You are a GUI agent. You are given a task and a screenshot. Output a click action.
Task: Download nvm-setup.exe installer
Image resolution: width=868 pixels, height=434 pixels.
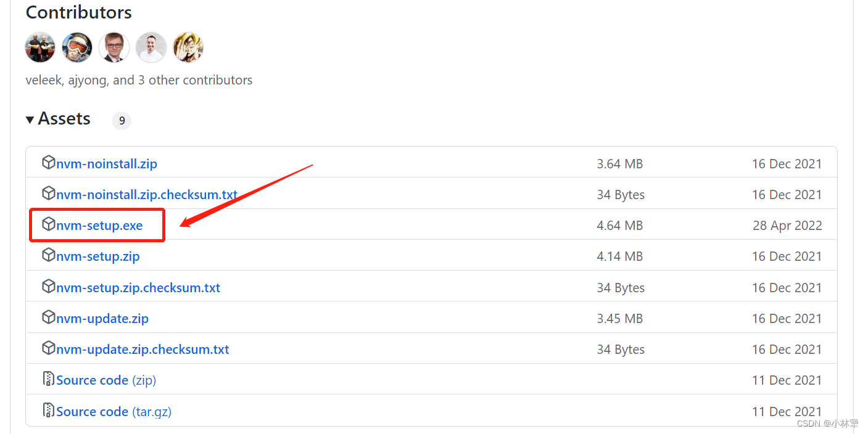pos(99,226)
